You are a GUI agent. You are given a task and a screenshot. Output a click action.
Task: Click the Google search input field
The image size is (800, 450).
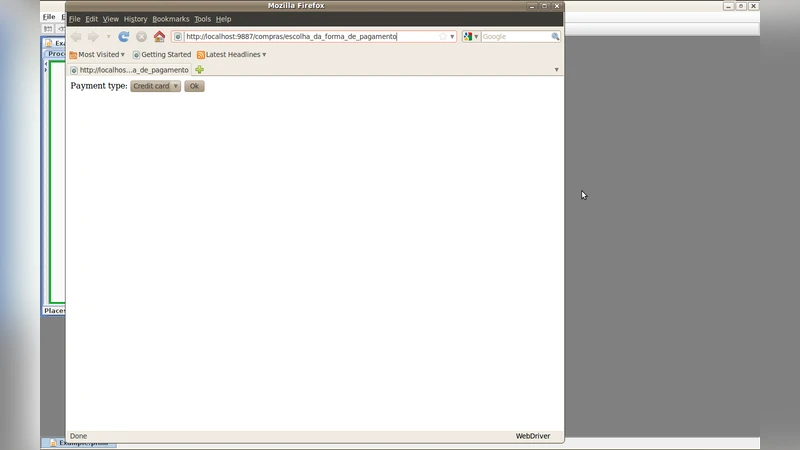[515, 37]
